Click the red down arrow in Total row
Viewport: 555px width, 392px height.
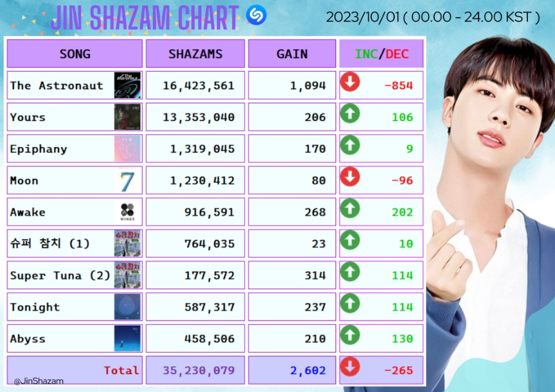coord(350,367)
